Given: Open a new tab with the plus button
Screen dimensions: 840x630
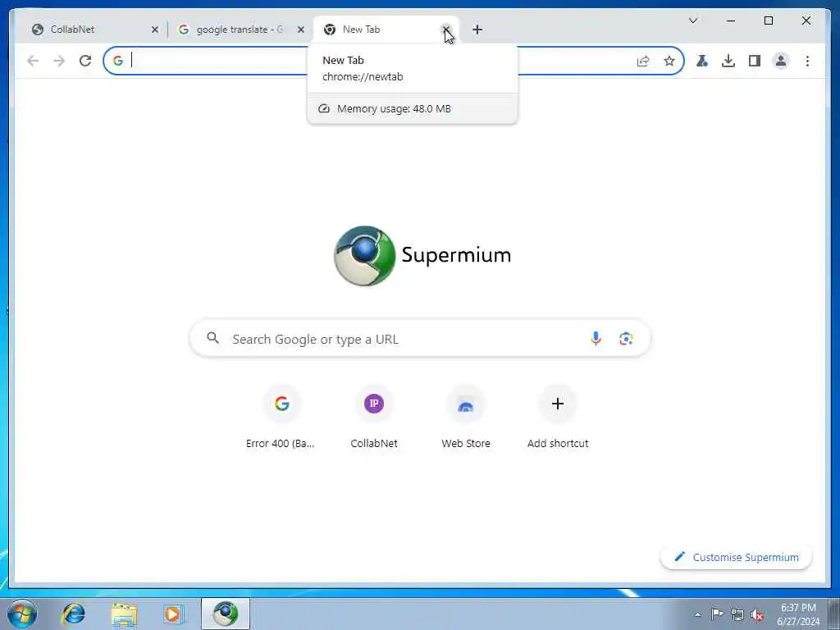Looking at the screenshot, I should tap(477, 30).
